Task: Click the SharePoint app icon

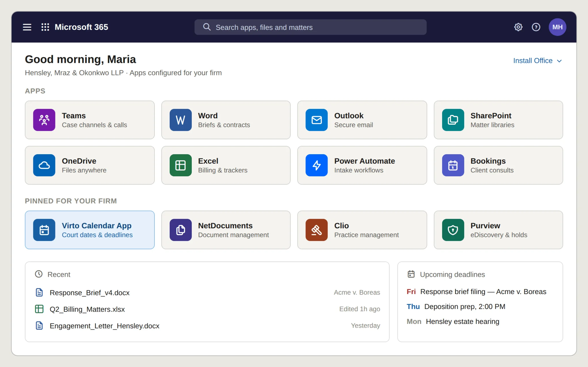Action: click(453, 120)
